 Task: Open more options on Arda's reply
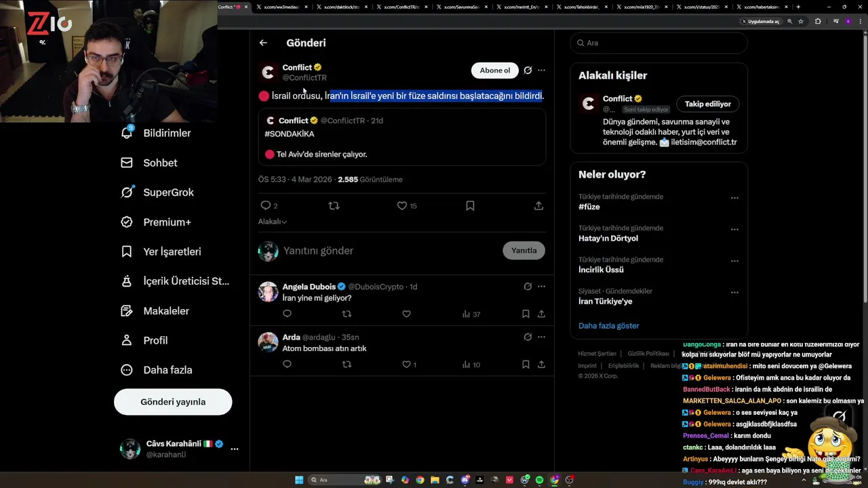pos(541,337)
